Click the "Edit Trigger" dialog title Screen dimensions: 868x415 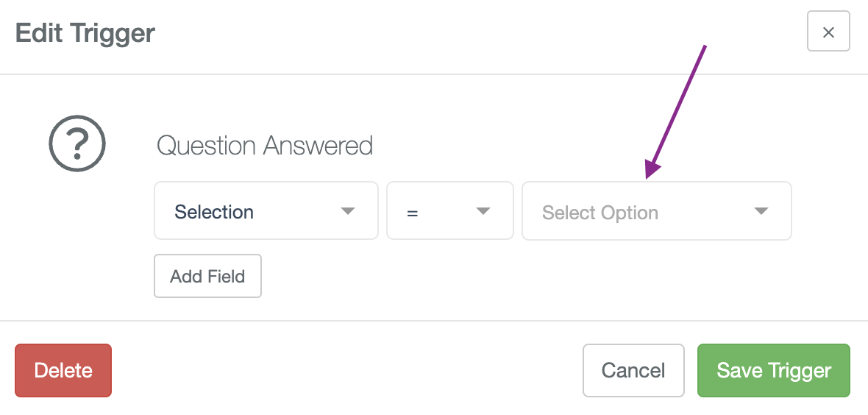coord(85,33)
